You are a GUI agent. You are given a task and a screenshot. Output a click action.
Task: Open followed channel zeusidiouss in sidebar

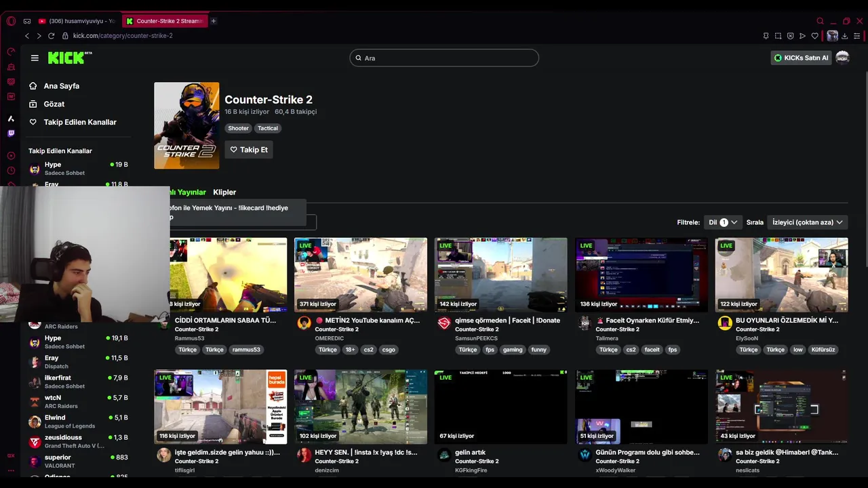(x=78, y=441)
